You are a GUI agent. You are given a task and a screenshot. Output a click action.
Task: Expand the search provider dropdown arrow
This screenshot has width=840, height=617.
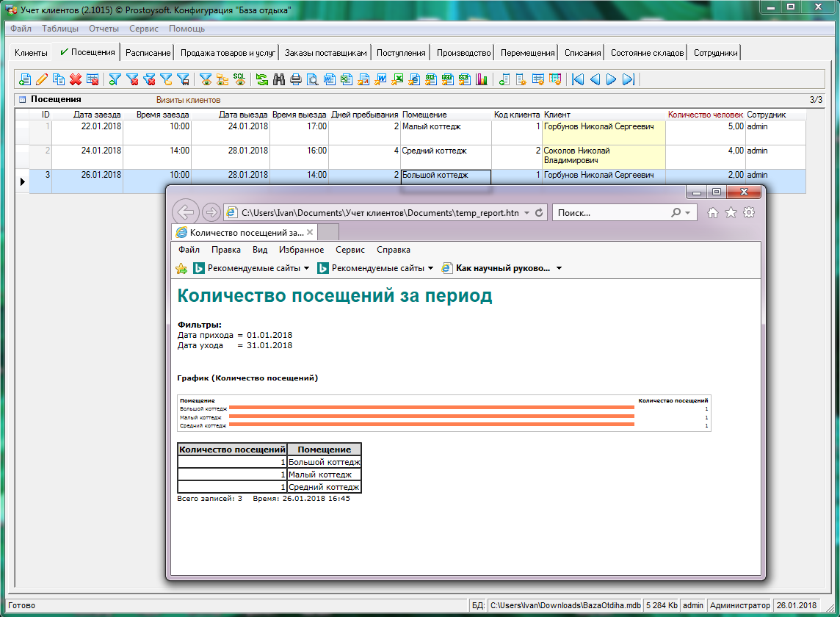click(687, 212)
